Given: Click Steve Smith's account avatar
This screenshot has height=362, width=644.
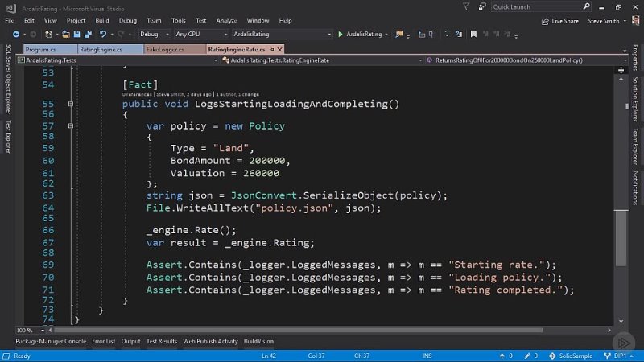Looking at the screenshot, I should tap(635, 21).
